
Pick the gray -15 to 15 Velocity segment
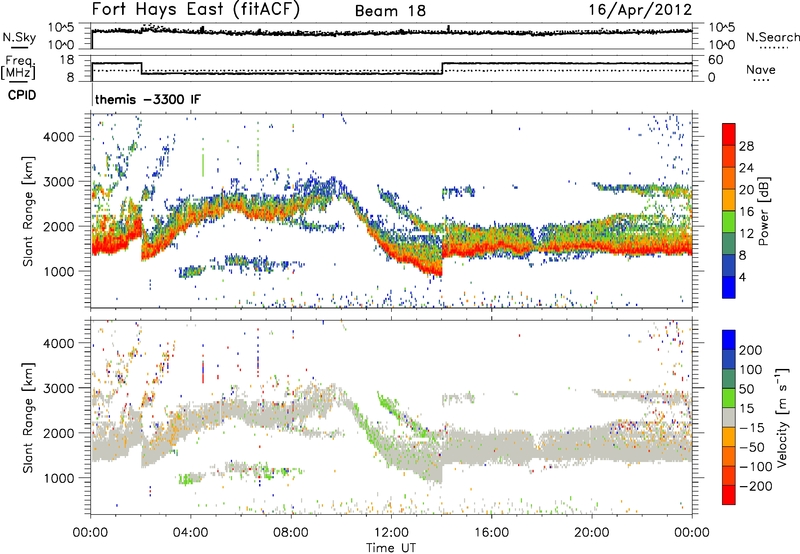coord(729,418)
